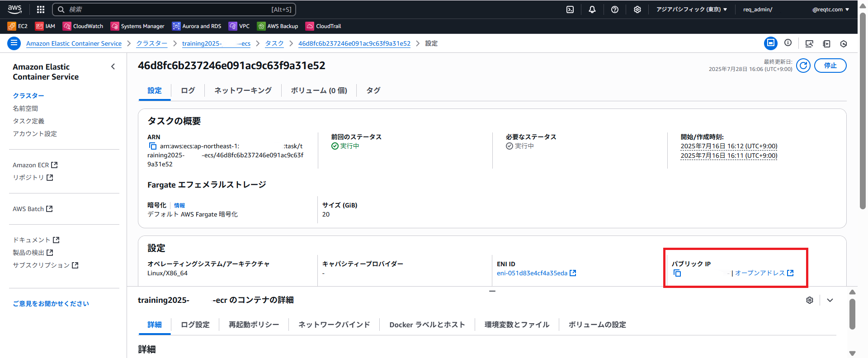This screenshot has height=358, width=868.
Task: Open AWS Batch external link
Action: pyautogui.click(x=33, y=209)
